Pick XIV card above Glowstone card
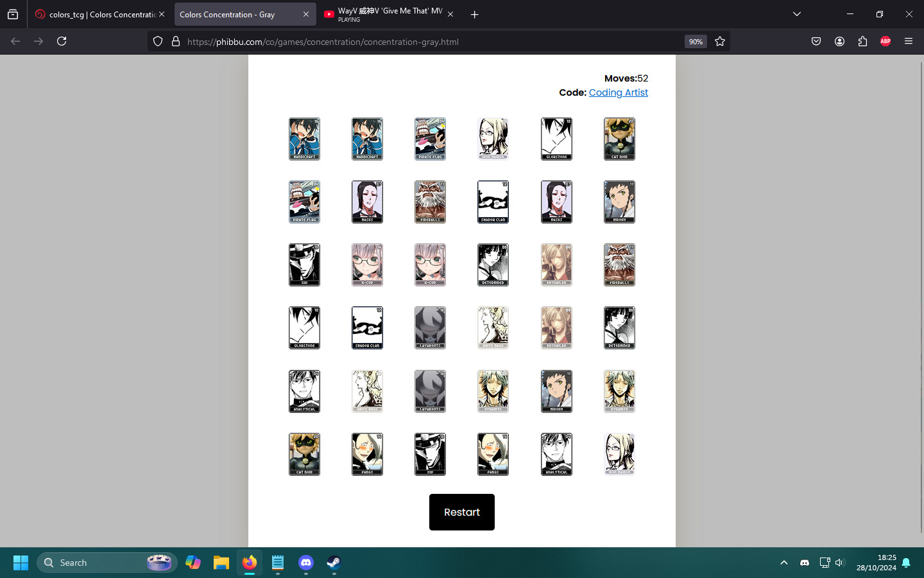924x578 pixels. (304, 265)
